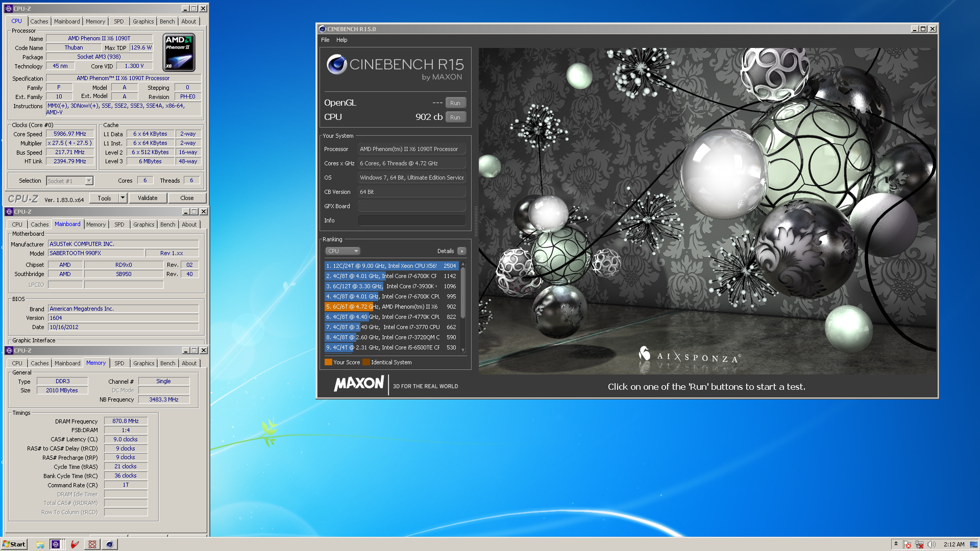Activate the Cinebench taskbar button

[x=109, y=544]
